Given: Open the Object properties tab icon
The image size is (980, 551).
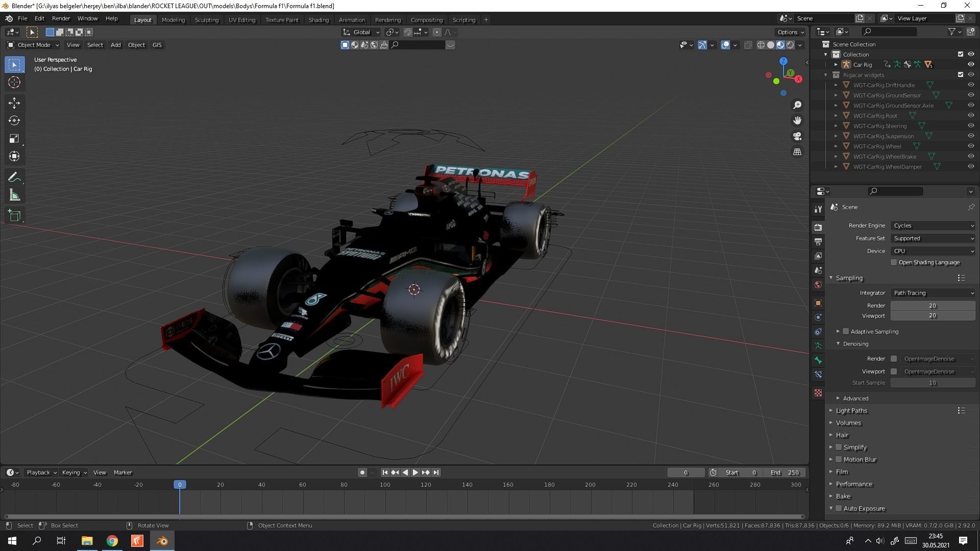Looking at the screenshot, I should pos(818,303).
